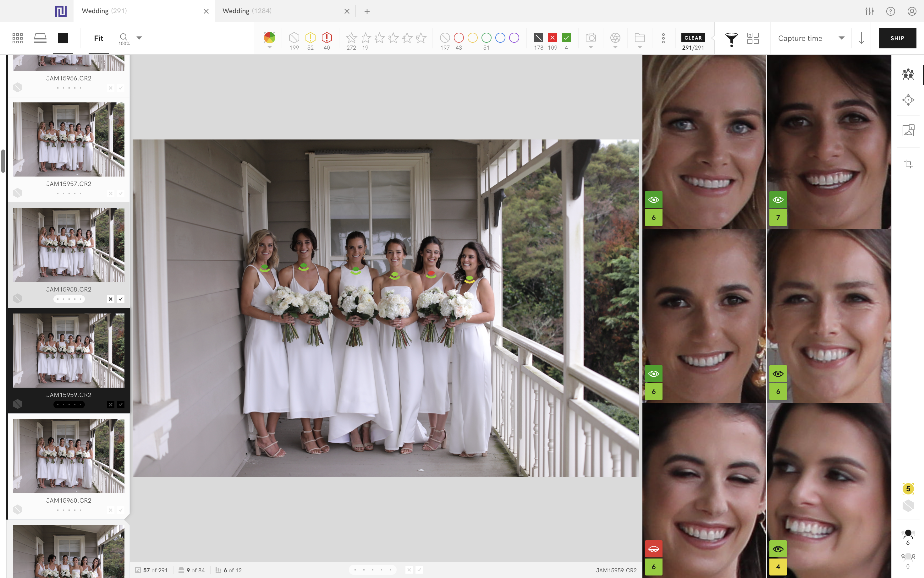
Task: Show the faces close-ups panel
Action: [908, 74]
